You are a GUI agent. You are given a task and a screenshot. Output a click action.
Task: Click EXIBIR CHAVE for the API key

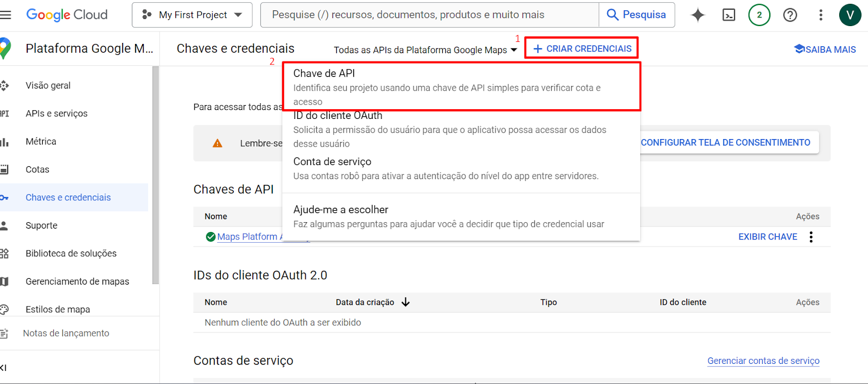pos(768,237)
